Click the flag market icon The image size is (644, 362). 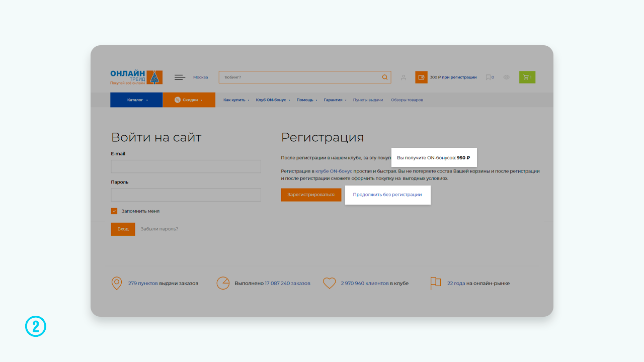[435, 283]
